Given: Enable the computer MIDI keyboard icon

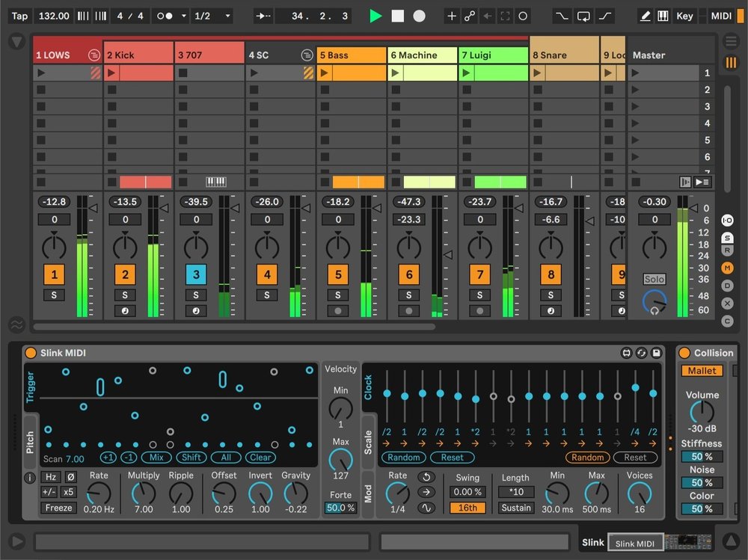Looking at the screenshot, I should [x=663, y=16].
